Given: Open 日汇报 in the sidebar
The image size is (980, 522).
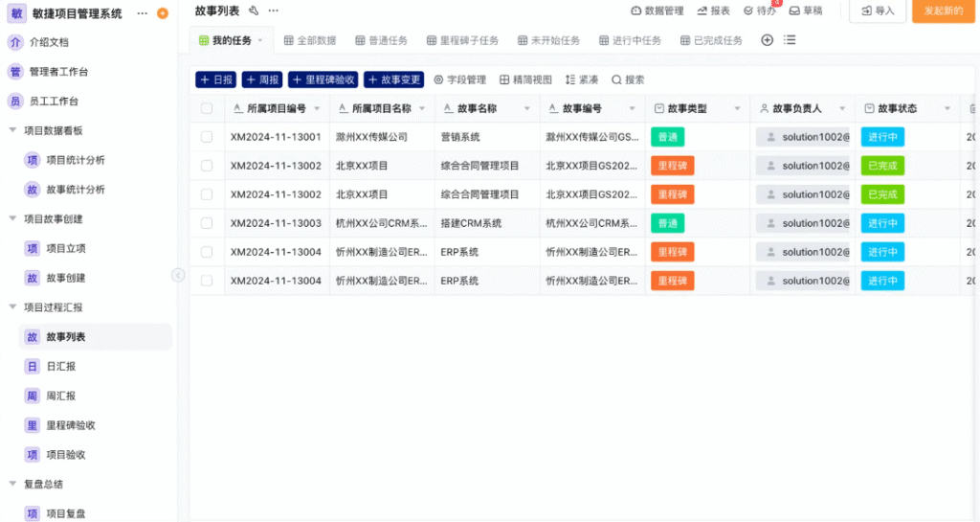Looking at the screenshot, I should [x=60, y=367].
